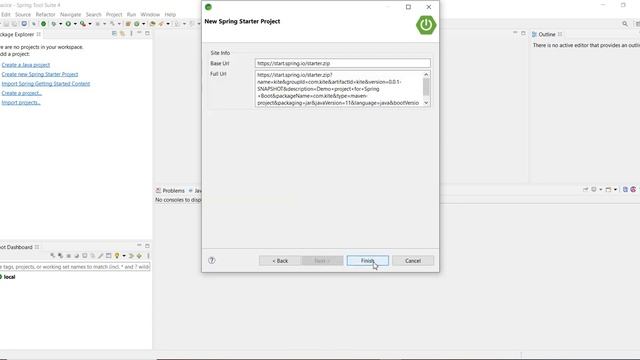Open Boot Dashboard view menu icon
The image size is (640, 360).
click(x=148, y=256)
